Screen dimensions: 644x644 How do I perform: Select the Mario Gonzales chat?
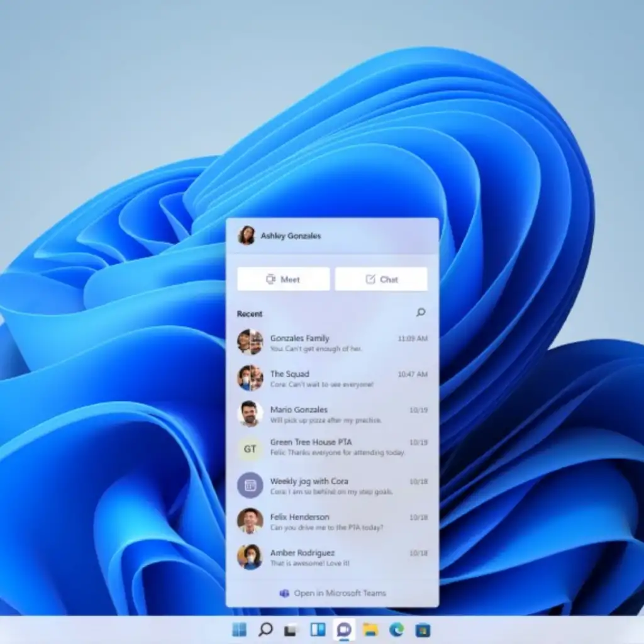point(332,414)
